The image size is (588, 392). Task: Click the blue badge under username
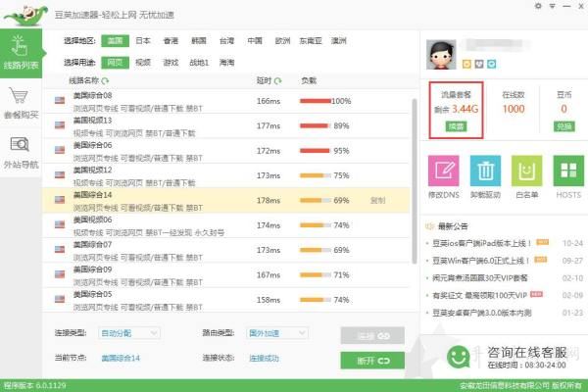tap(491, 64)
